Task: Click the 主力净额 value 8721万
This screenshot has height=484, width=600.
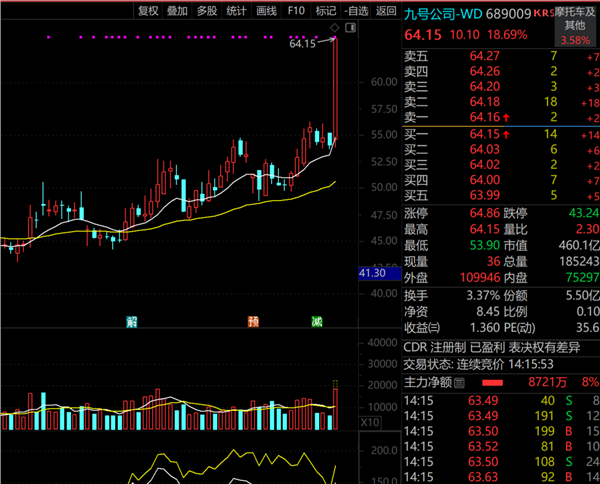Action: pos(547,382)
